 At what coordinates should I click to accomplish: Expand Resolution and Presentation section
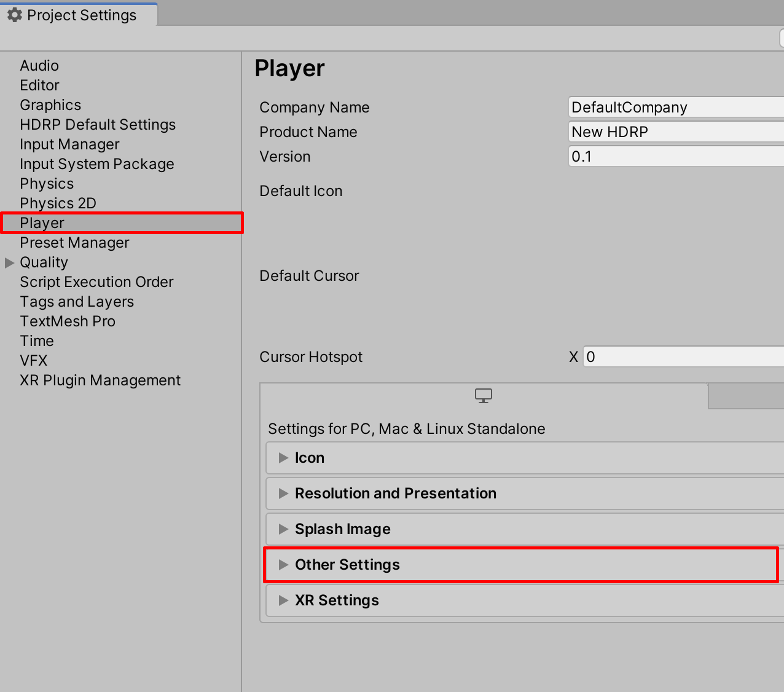coord(283,493)
